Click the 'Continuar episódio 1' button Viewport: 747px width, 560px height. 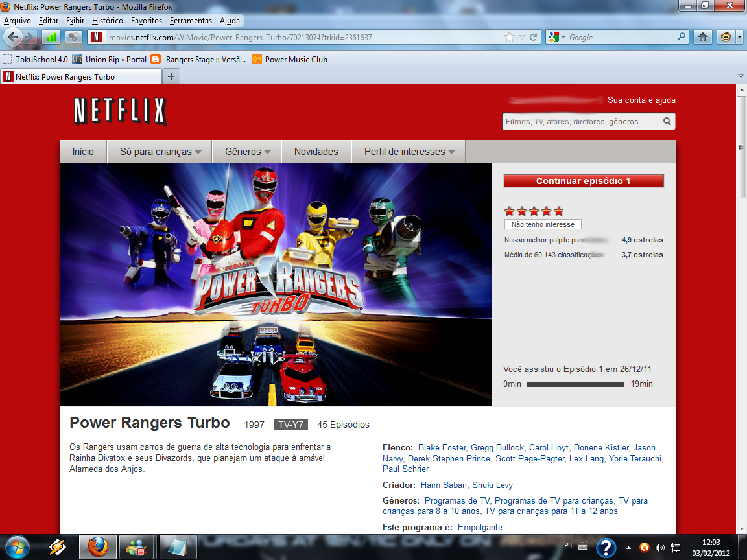coord(584,180)
